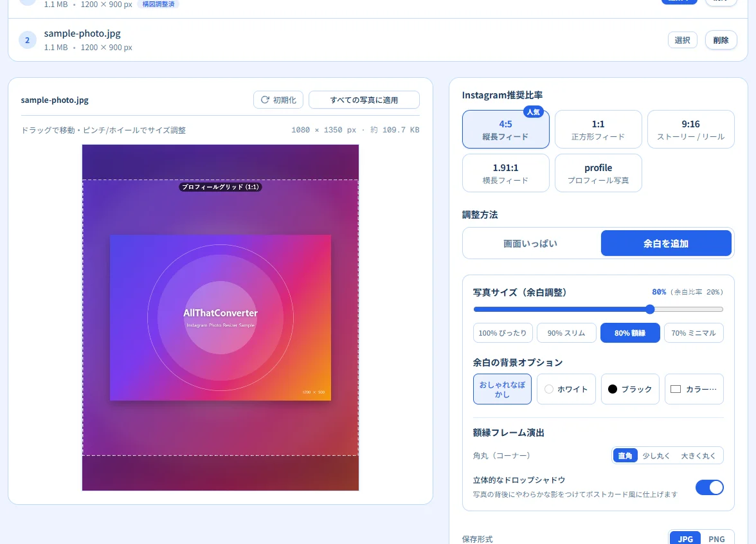Screen dimensions: 756x544
Task: Set size preset 90% スリム
Action: 566,333
